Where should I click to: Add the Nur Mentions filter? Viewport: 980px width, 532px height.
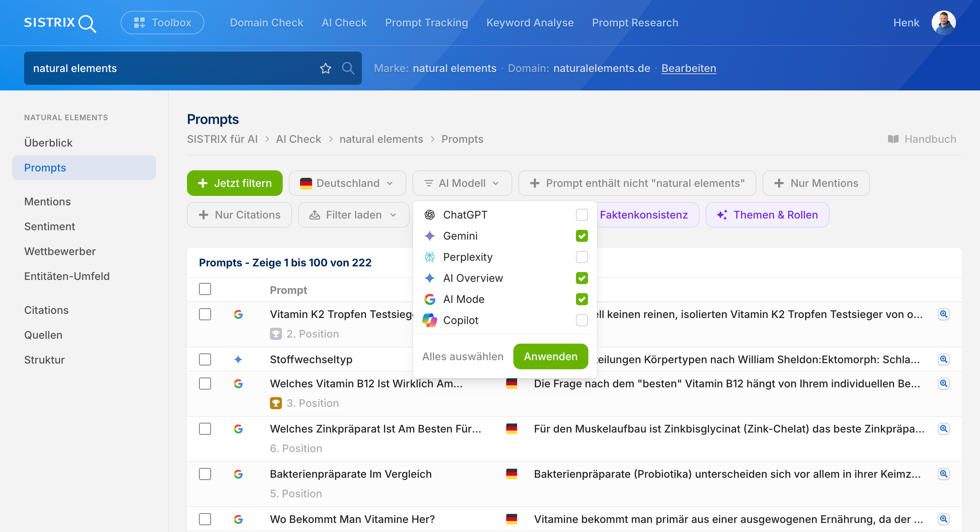click(816, 183)
